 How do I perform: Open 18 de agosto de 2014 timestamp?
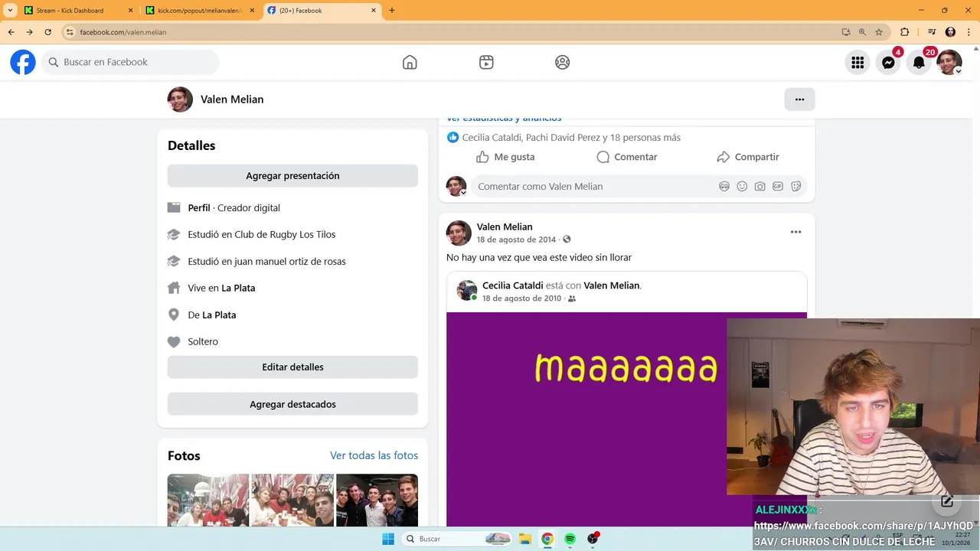pos(516,240)
